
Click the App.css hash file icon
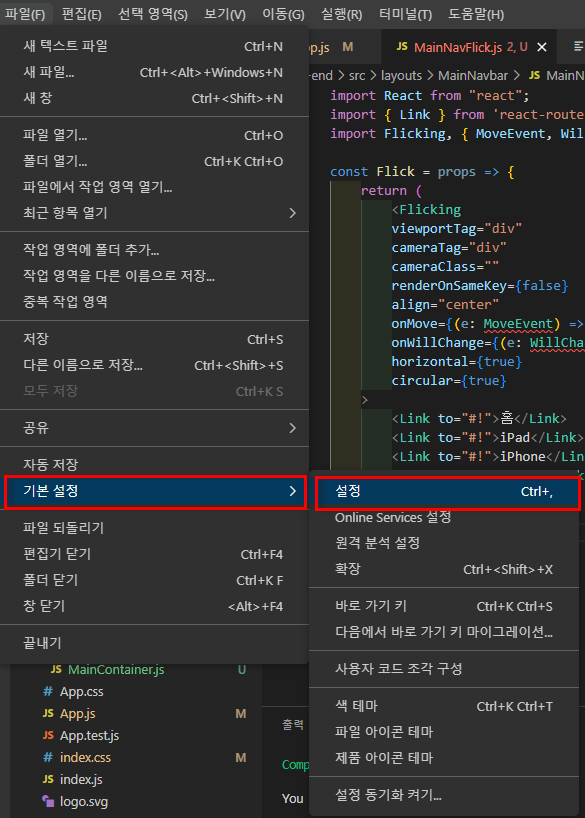click(48, 692)
